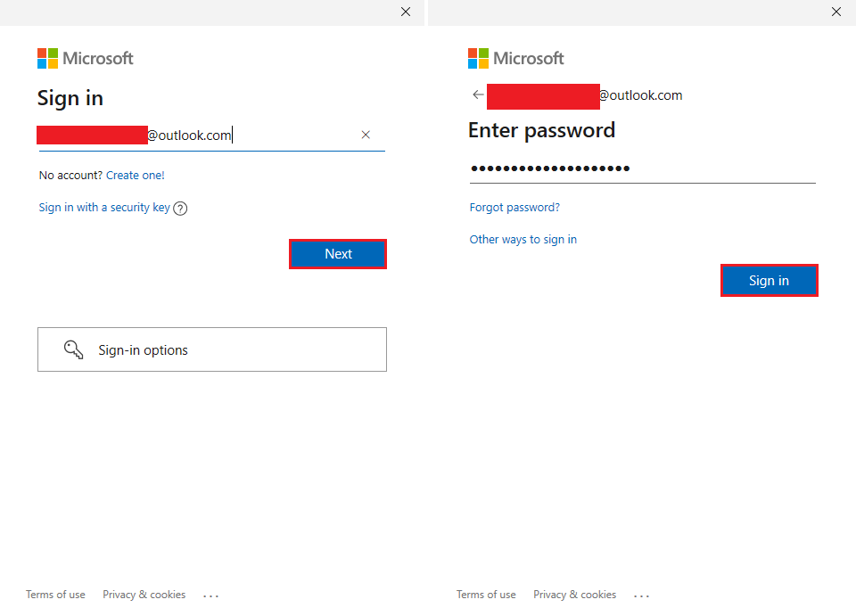Viewport: 856px width, 616px height.
Task: Open Privacy & cookies on the password pane
Action: coord(574,595)
